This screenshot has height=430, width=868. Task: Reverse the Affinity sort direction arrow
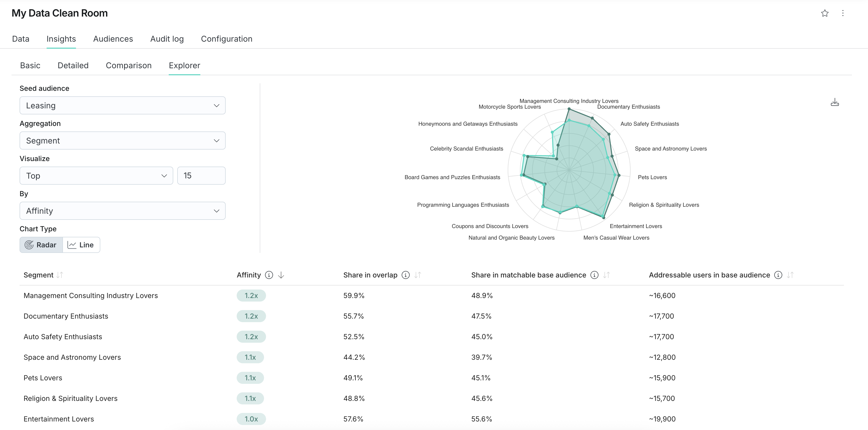click(281, 275)
